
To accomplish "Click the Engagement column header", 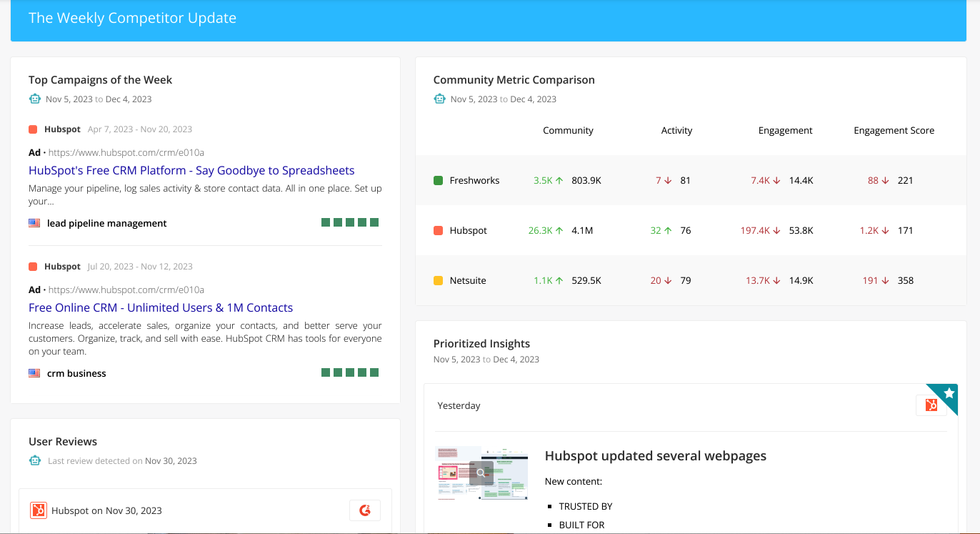I will point(785,130).
